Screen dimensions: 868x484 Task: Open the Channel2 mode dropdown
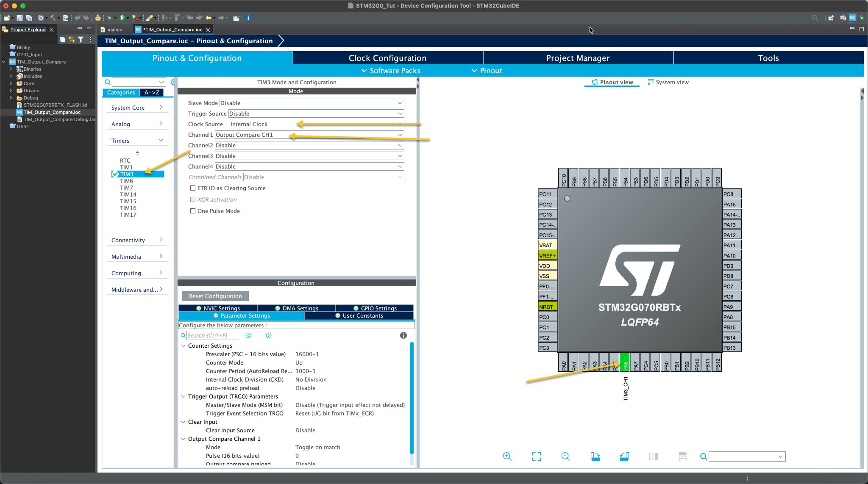[x=399, y=145]
